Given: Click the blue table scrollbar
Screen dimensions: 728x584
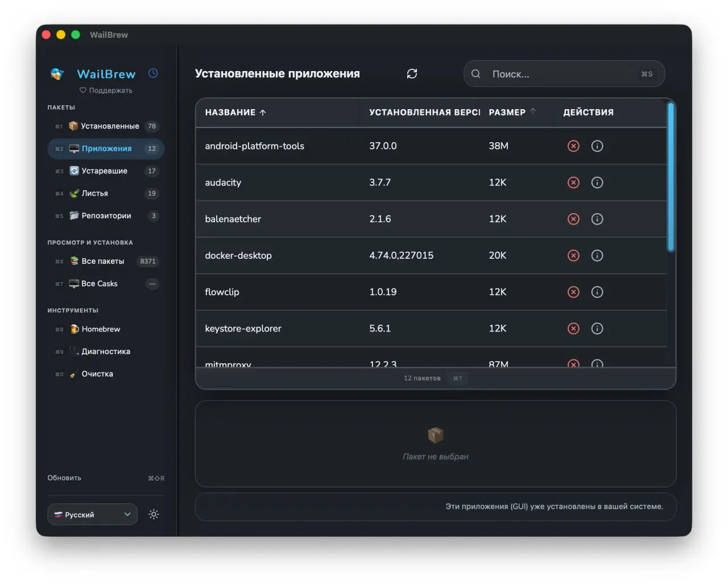Looking at the screenshot, I should pos(671,177).
